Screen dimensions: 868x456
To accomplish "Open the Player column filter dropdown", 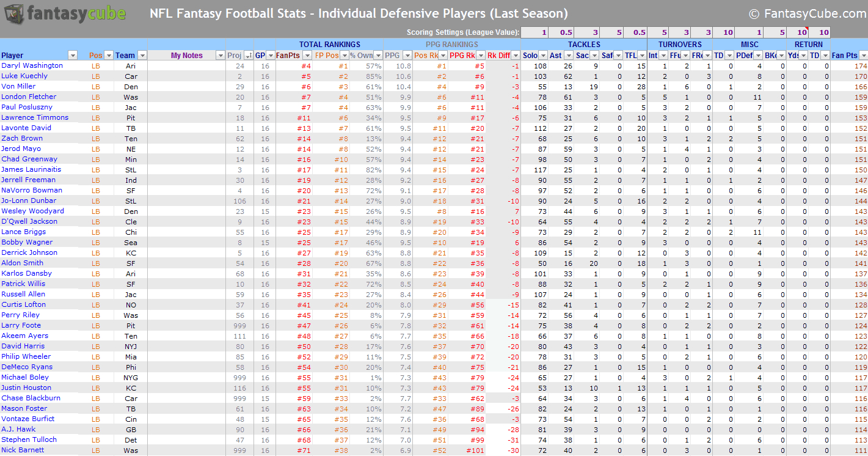I will [73, 56].
